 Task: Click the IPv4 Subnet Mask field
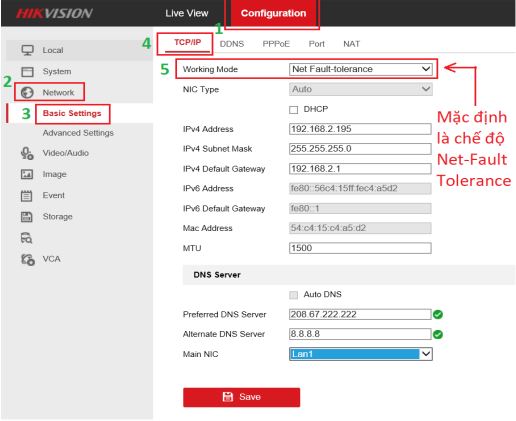pos(360,149)
